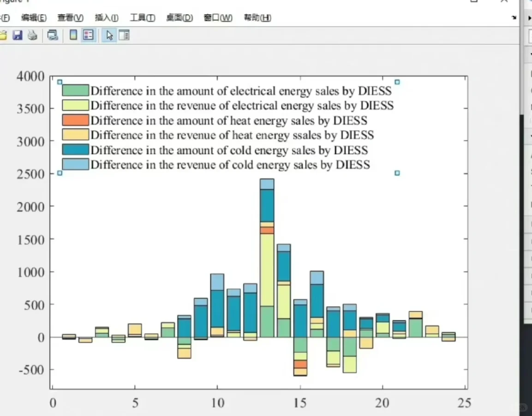Open the Property Inspector toolbar icon
Viewport: 532px width, 416px height.
click(x=124, y=35)
